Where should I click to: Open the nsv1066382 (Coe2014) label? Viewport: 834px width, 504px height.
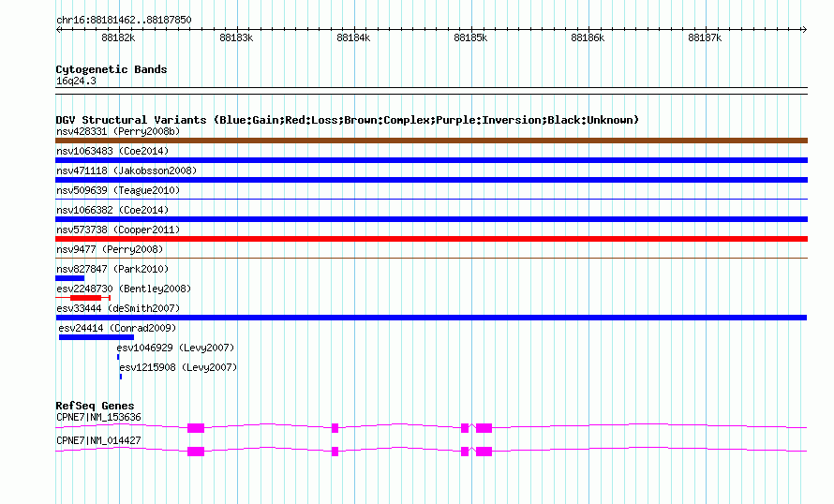pyautogui.click(x=112, y=210)
